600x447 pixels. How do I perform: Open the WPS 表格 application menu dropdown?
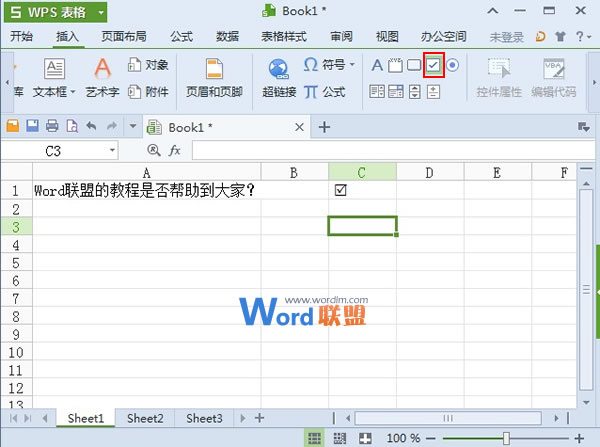101,13
